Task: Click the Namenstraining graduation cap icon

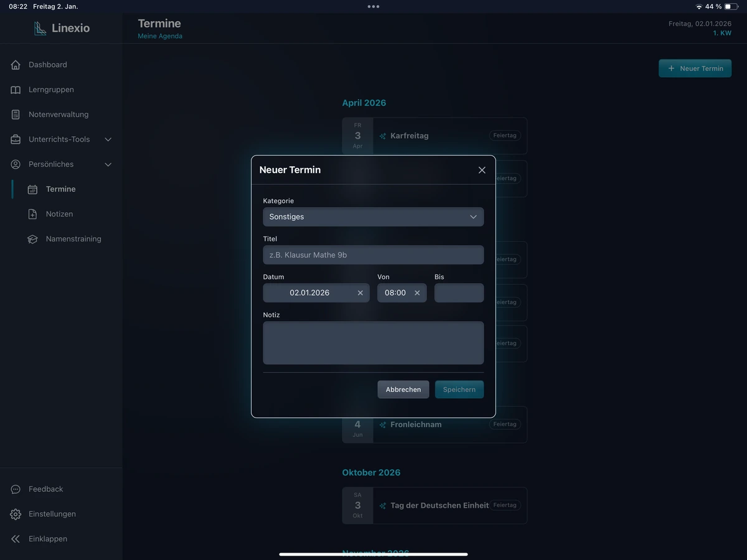Action: click(x=32, y=239)
